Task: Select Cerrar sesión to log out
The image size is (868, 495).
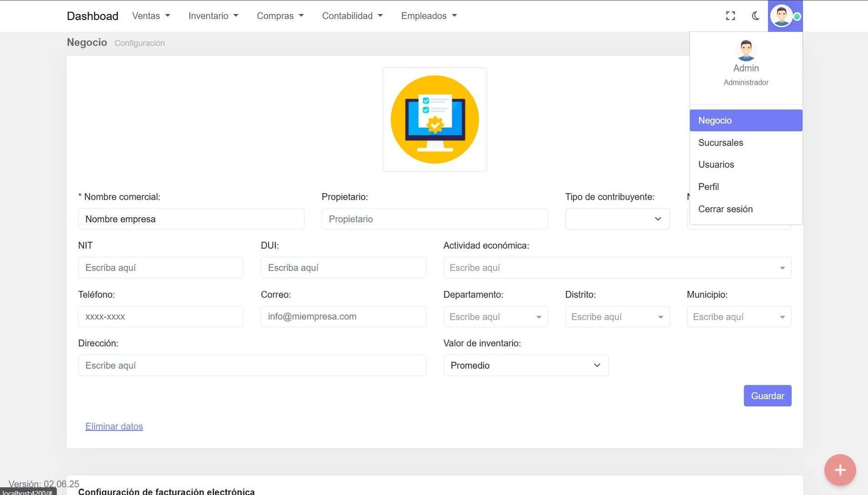Action: pos(725,209)
